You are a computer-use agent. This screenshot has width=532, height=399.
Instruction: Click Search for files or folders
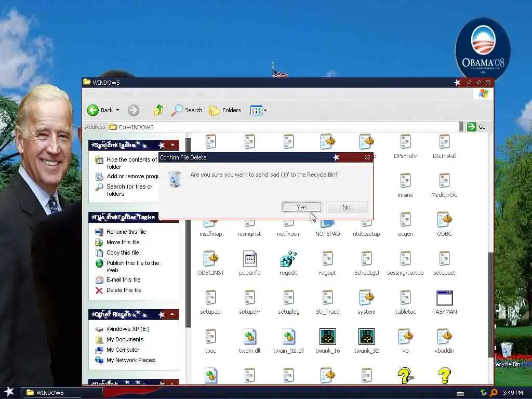click(x=124, y=190)
